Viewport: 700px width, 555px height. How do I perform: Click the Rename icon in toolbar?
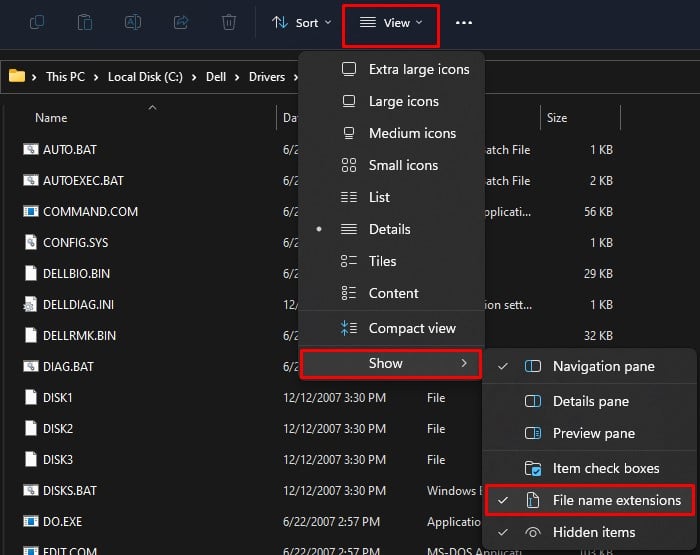[133, 22]
